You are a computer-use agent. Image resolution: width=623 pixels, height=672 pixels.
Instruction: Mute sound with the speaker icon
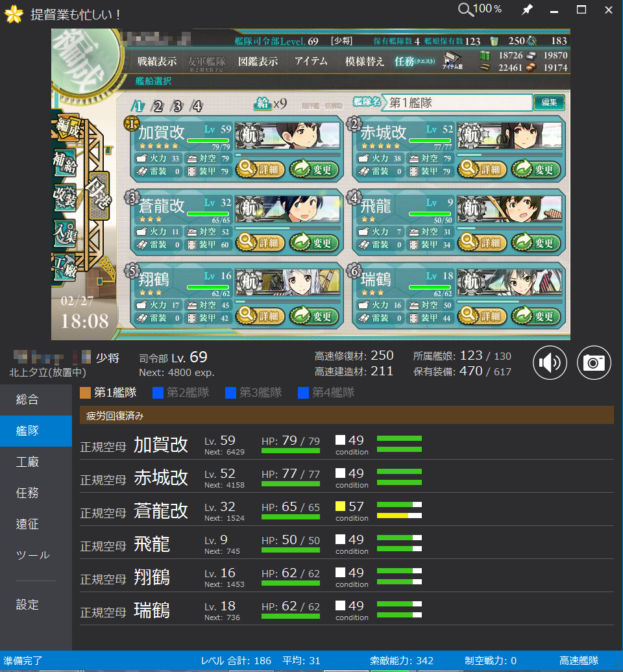550,362
